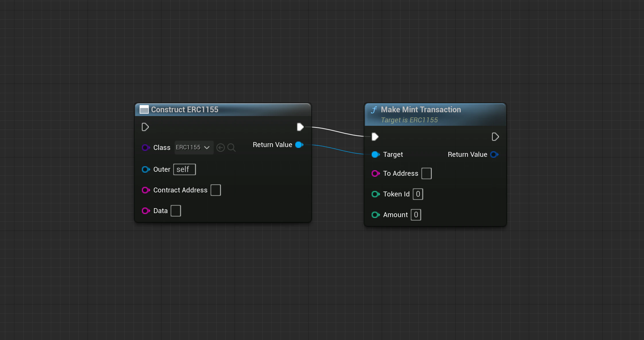Click Mint node Return Value output pin

pyautogui.click(x=494, y=154)
